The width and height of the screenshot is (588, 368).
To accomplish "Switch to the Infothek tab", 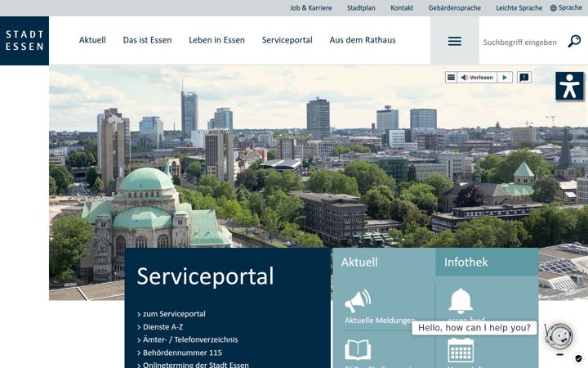I will (487, 262).
